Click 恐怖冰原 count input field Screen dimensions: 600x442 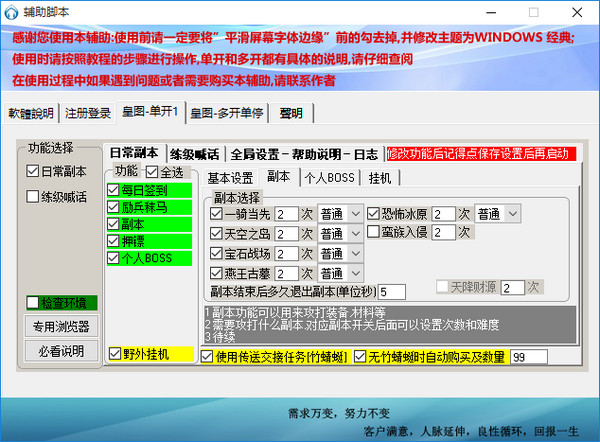pyautogui.click(x=443, y=214)
